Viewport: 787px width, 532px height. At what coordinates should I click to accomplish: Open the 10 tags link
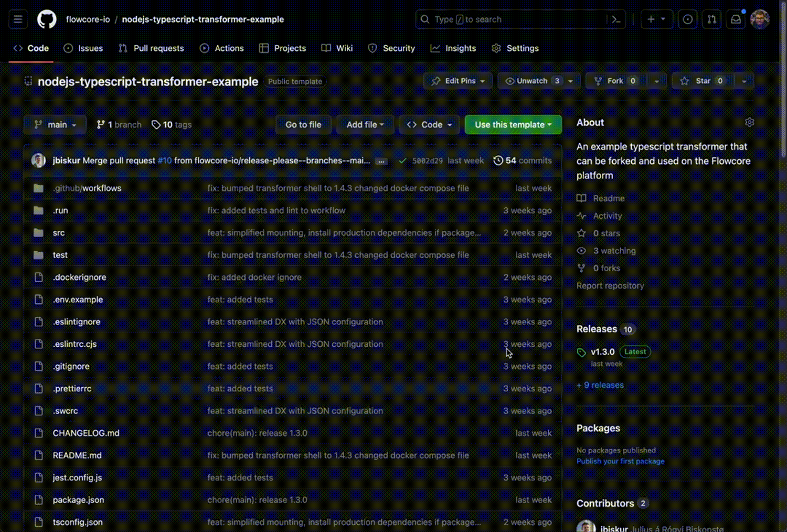pos(172,125)
